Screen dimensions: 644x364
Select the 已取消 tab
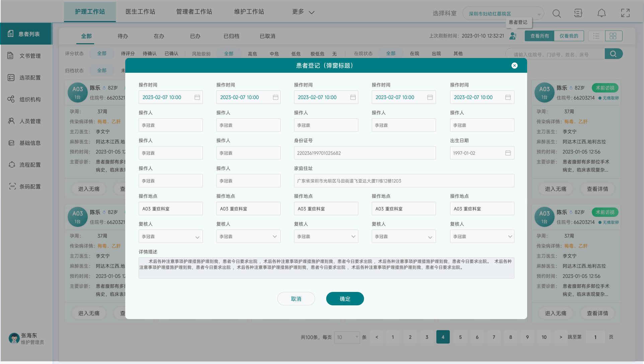point(268,36)
